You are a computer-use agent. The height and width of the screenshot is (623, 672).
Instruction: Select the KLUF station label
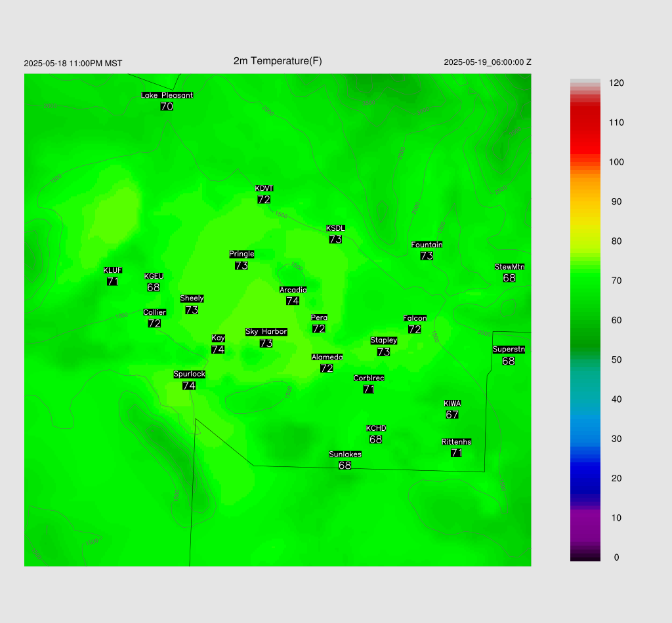click(x=113, y=270)
